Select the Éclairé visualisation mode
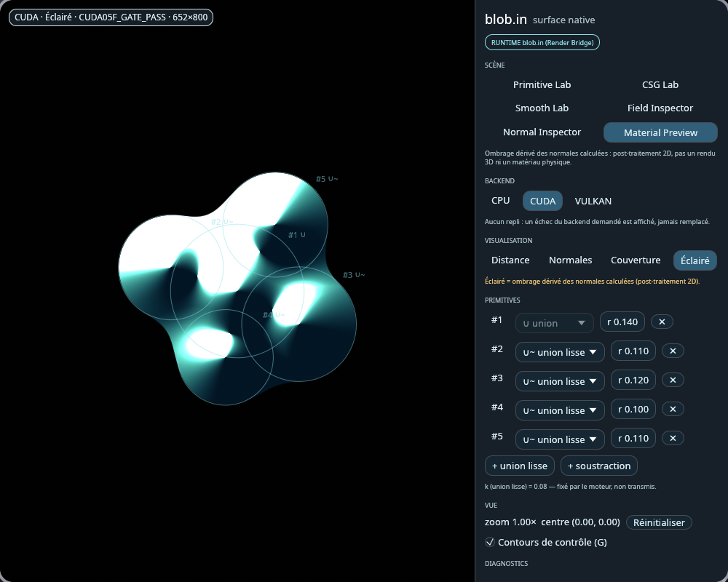 tap(695, 260)
